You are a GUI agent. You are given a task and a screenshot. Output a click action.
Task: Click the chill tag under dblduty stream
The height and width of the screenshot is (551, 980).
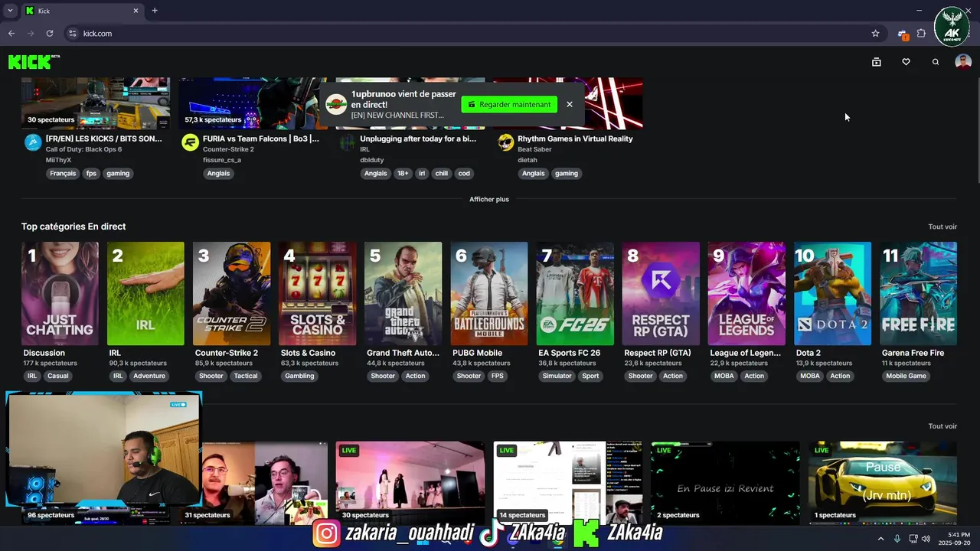point(442,174)
